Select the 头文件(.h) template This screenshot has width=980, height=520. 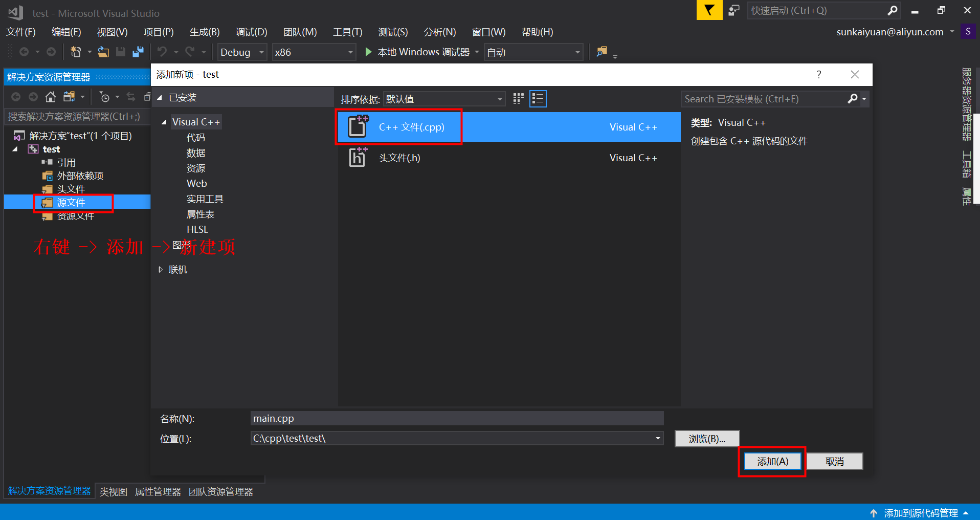point(509,158)
